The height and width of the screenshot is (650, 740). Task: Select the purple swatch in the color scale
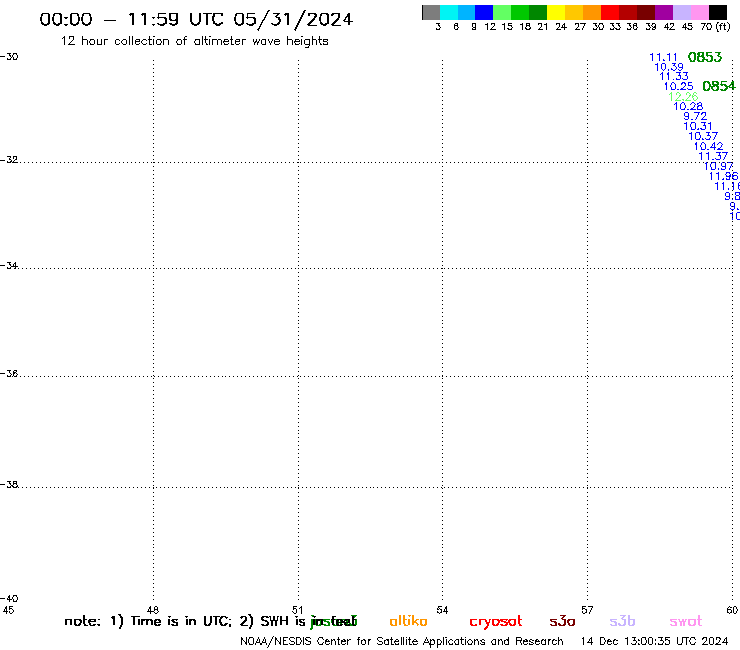664,12
